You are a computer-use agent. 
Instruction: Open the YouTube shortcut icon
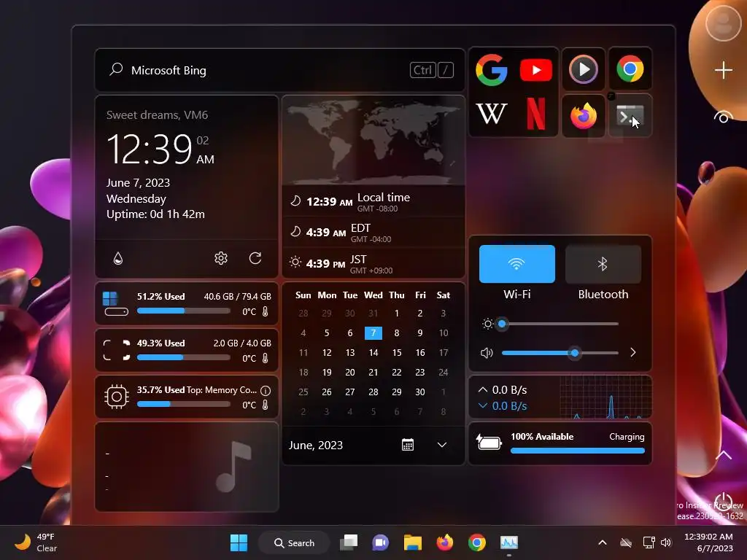[536, 70]
